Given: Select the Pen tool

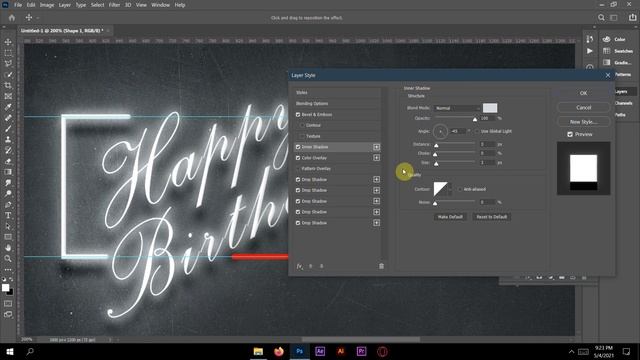Looking at the screenshot, I should pyautogui.click(x=8, y=204).
